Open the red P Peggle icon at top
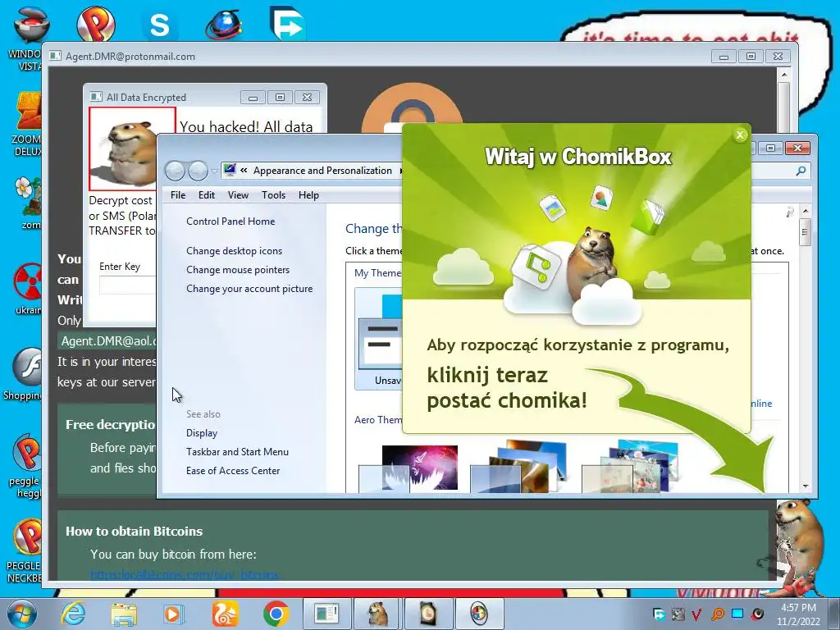This screenshot has width=840, height=630. pos(96,24)
